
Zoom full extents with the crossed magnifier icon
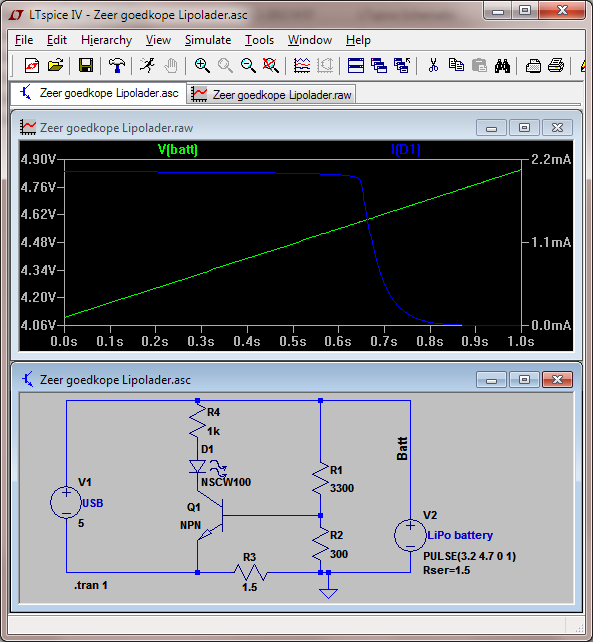[x=271, y=66]
